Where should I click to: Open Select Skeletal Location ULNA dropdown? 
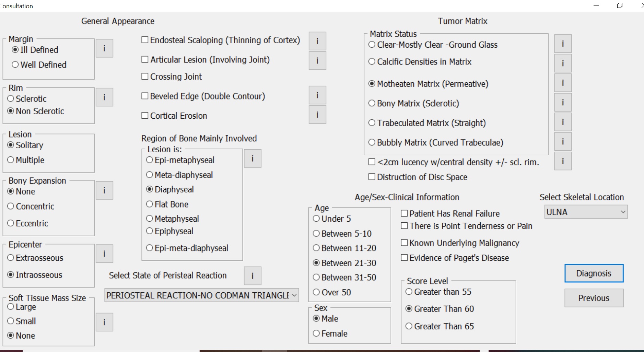coord(586,212)
